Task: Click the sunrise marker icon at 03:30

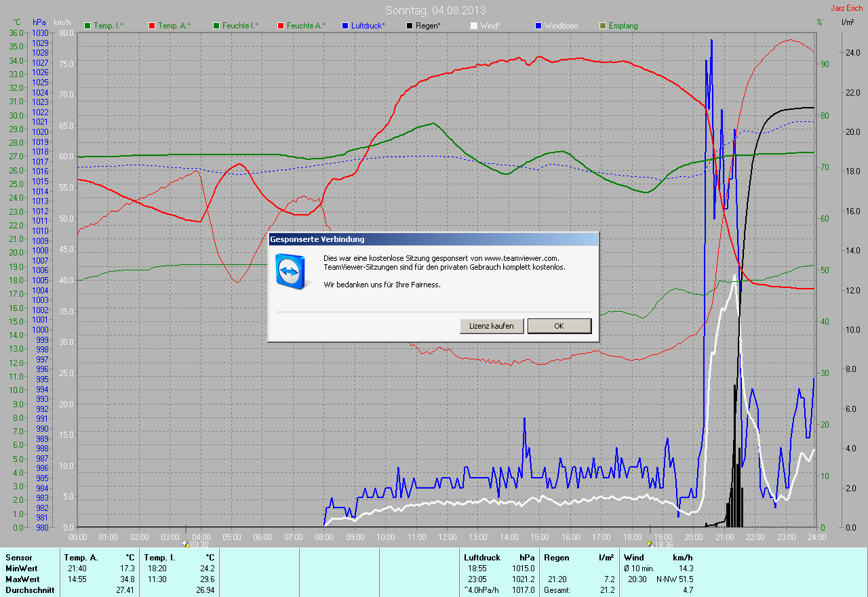Action: coord(186,543)
